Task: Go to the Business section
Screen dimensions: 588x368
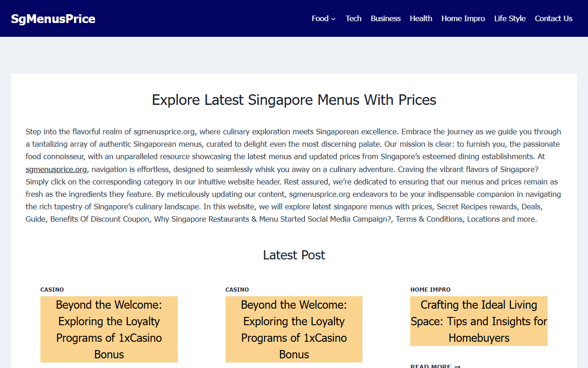Action: pyautogui.click(x=385, y=18)
